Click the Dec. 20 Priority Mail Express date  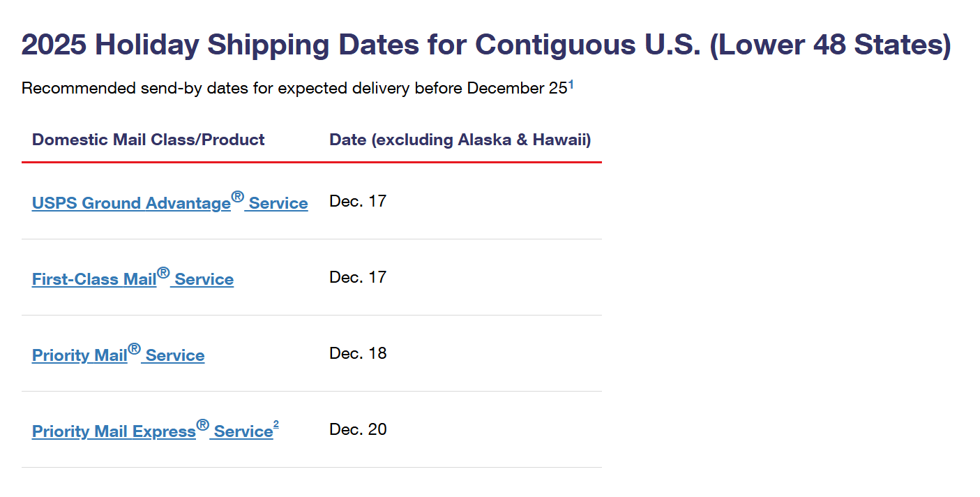358,429
